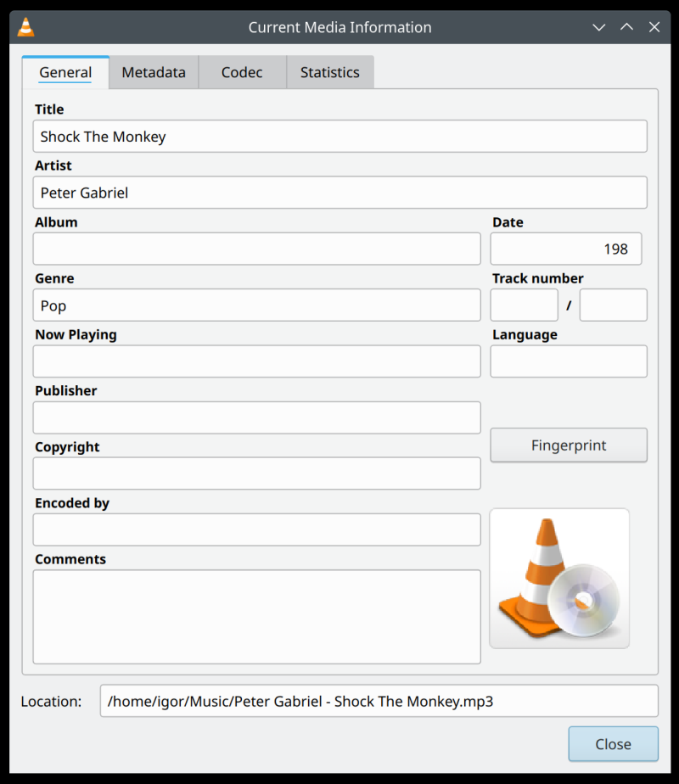Viewport: 679px width, 784px height.
Task: Open the Statistics tab
Action: [330, 72]
